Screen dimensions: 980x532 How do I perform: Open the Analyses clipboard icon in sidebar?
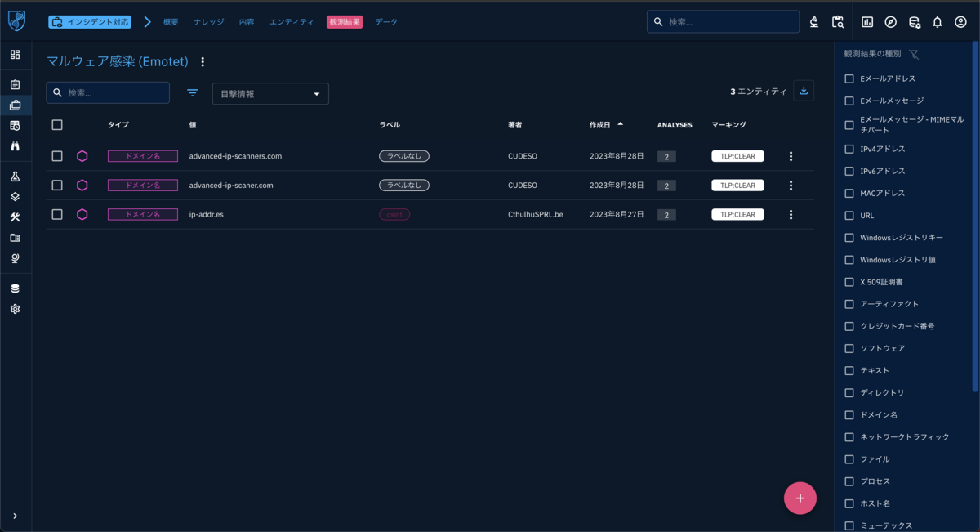15,84
